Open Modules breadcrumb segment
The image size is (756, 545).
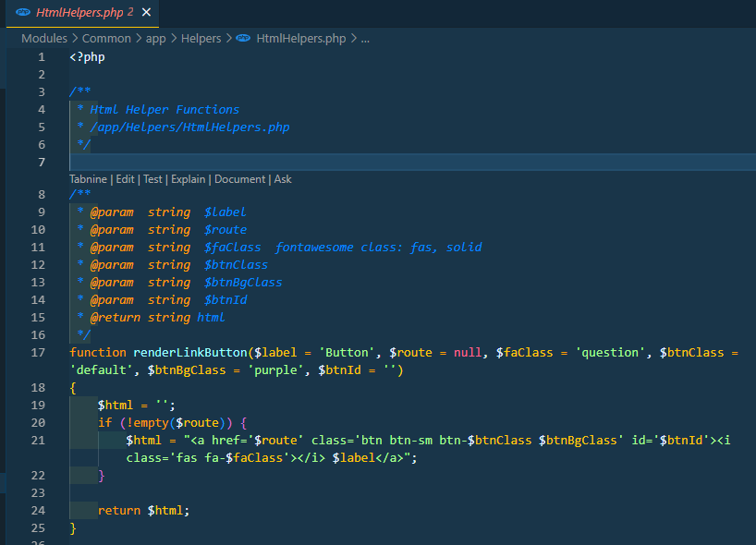[44, 39]
